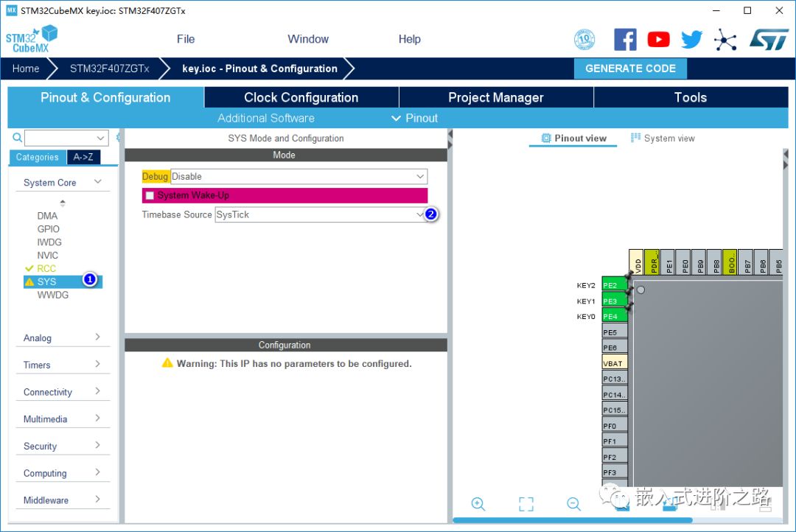Collapse the panel using the top splitter arrow
This screenshot has width=796, height=532.
(x=450, y=134)
